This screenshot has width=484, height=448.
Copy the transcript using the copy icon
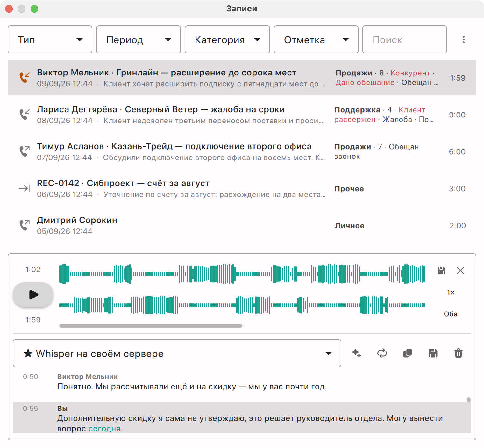[x=408, y=353]
